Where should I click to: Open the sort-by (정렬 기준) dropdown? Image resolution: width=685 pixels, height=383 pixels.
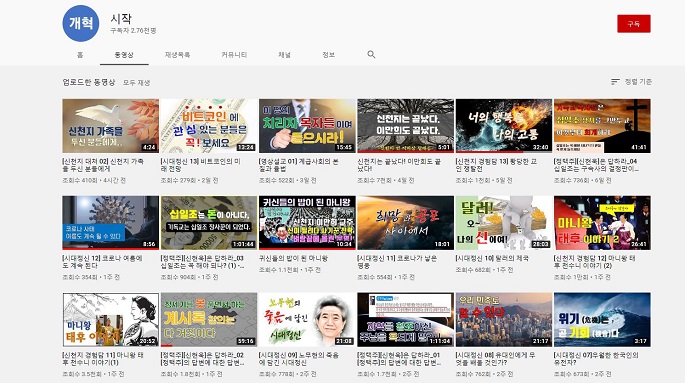(x=631, y=82)
